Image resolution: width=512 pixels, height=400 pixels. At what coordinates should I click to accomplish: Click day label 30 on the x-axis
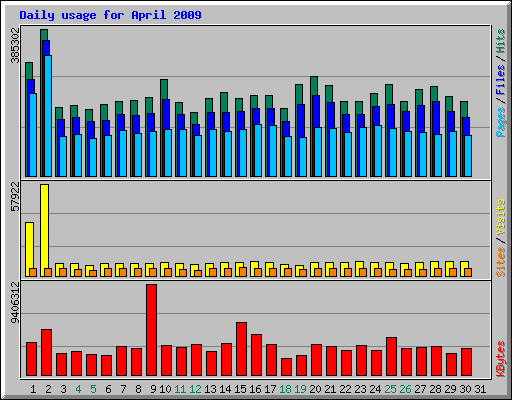[465, 389]
